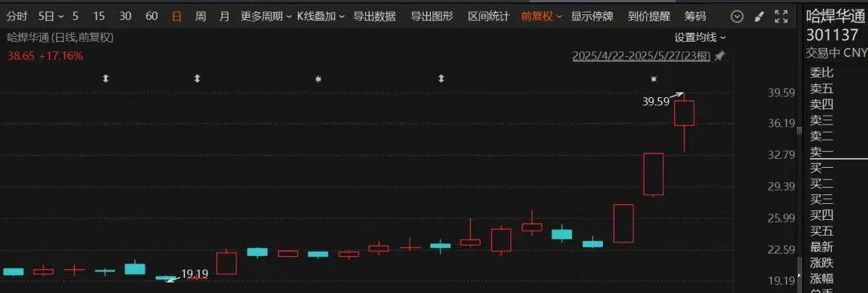
Task: Click the vertical scrollbar beside price axis
Action: pos(798,274)
